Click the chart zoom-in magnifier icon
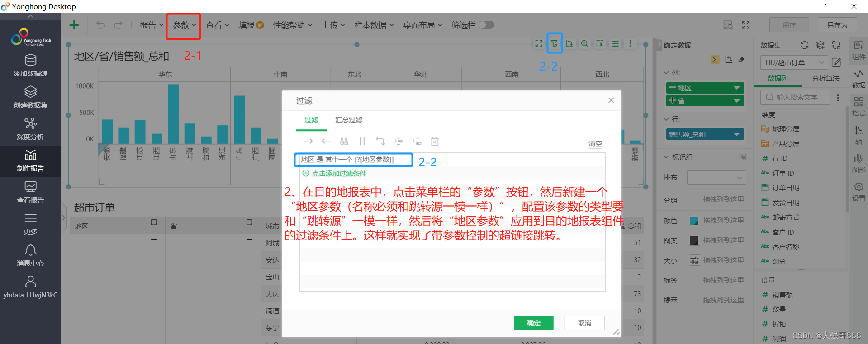The width and height of the screenshot is (868, 344). click(x=585, y=44)
